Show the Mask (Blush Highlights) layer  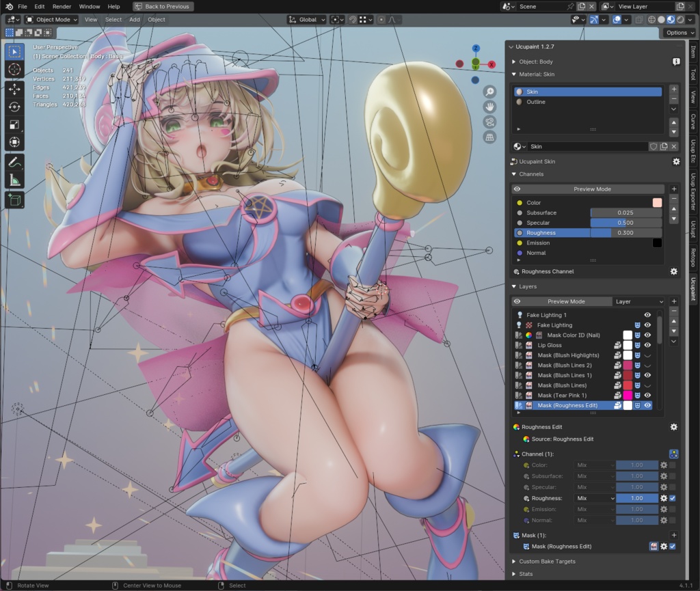pos(646,355)
